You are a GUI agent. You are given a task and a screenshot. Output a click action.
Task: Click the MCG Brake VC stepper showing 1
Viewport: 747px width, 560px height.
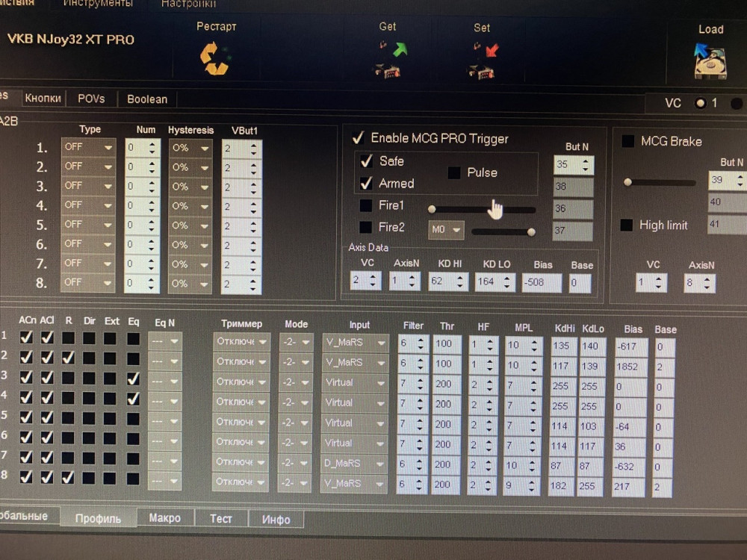pyautogui.click(x=651, y=283)
